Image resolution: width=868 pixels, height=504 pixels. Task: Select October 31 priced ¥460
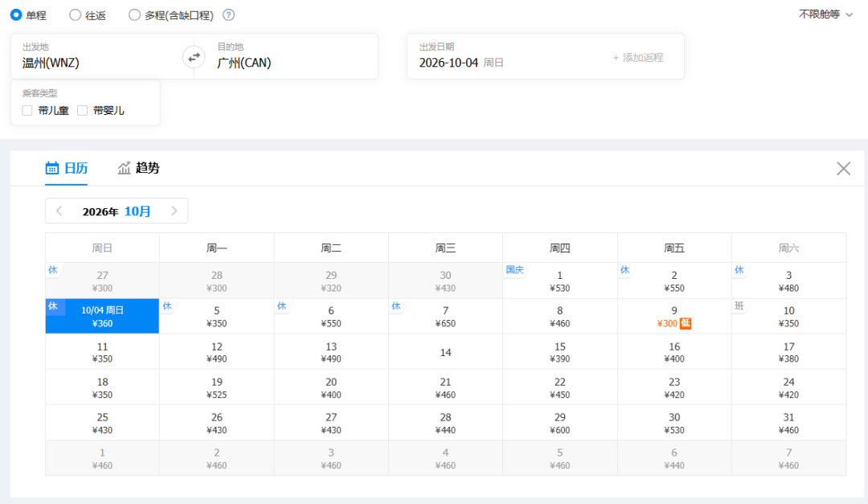[x=789, y=423]
